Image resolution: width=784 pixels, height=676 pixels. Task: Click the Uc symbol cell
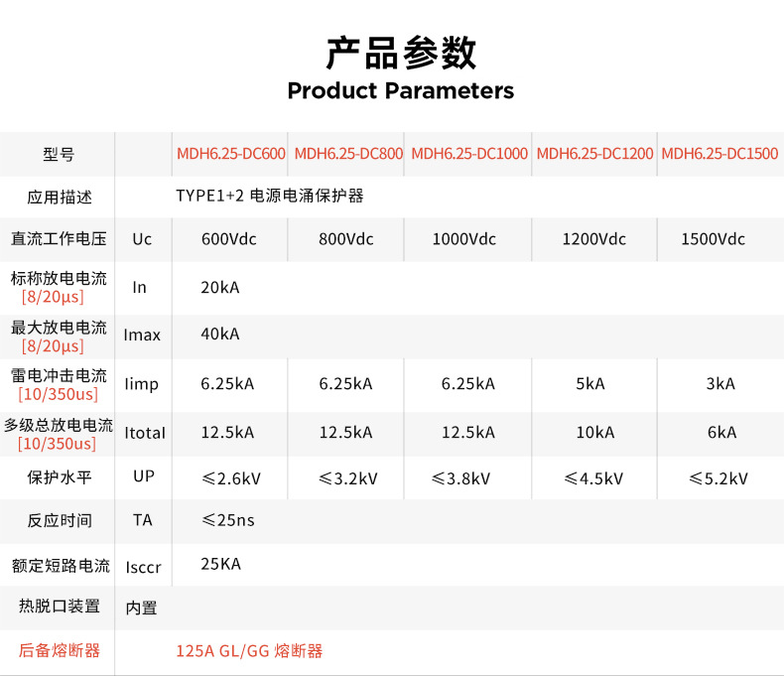click(x=142, y=239)
